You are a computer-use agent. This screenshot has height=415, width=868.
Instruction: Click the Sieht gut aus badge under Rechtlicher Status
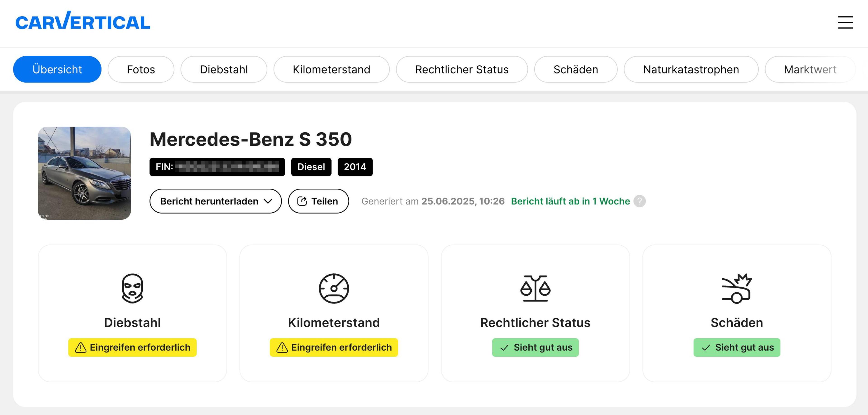[x=535, y=347]
